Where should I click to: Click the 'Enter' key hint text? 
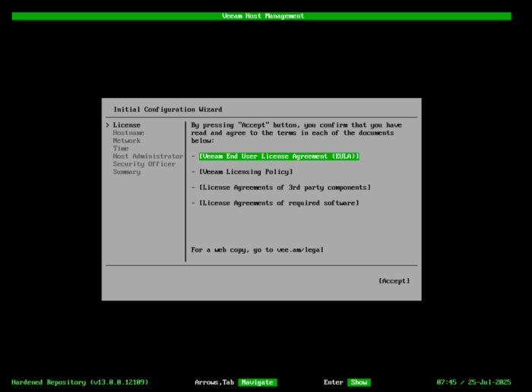click(x=333, y=383)
